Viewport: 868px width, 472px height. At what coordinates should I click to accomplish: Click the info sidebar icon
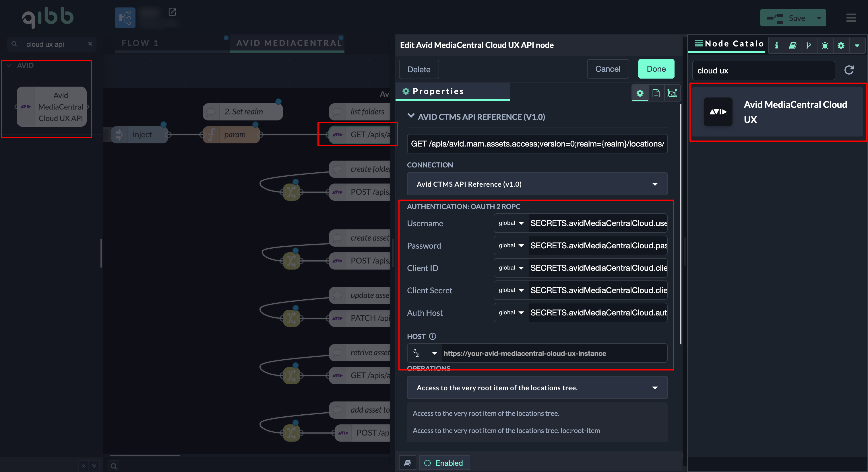pyautogui.click(x=776, y=45)
